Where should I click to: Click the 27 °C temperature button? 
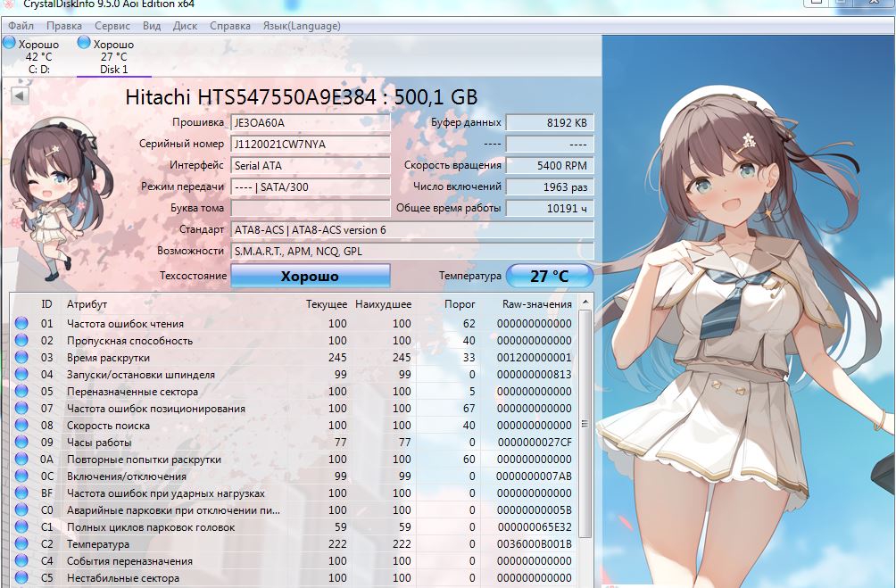[549, 277]
